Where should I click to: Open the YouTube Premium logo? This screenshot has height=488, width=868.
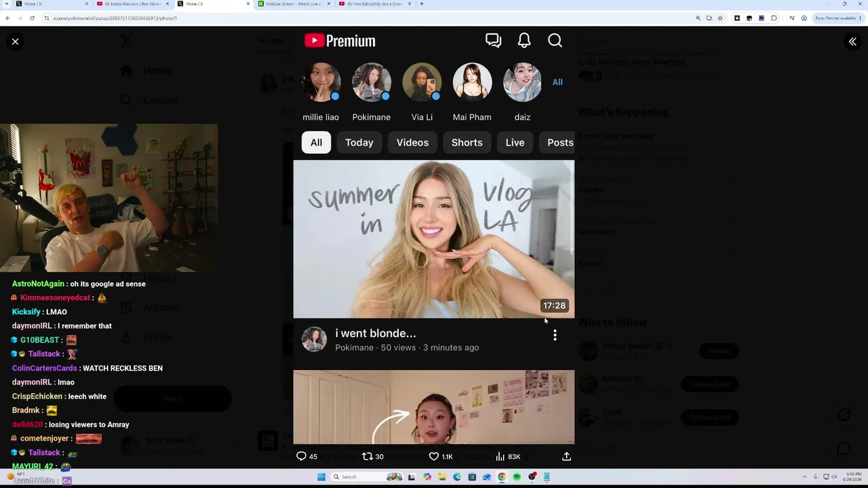[x=340, y=41]
